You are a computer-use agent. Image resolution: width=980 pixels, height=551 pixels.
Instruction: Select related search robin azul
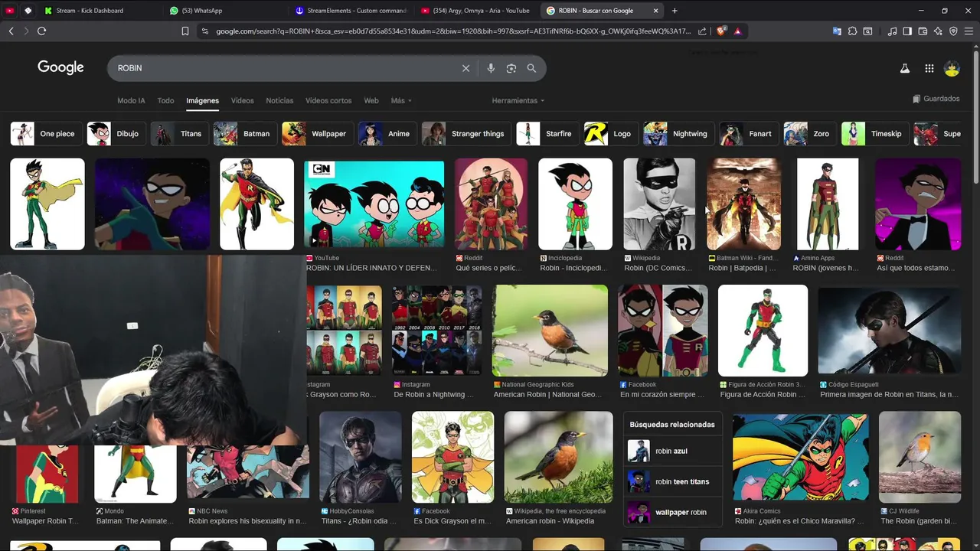point(672,451)
